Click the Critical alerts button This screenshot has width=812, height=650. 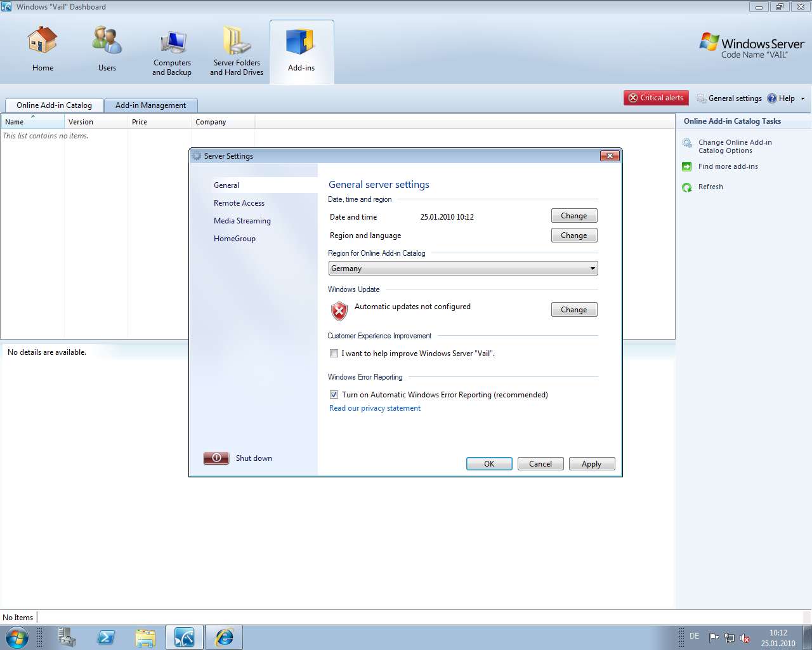pyautogui.click(x=656, y=98)
